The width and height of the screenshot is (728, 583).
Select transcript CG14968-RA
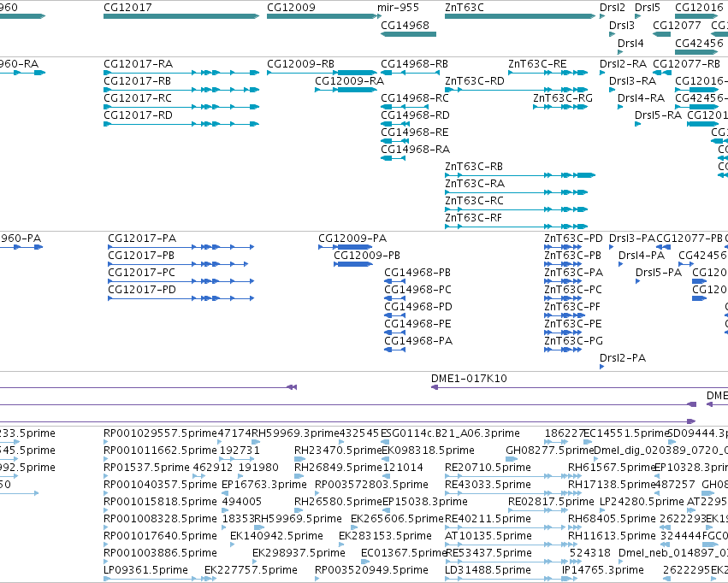point(393,158)
